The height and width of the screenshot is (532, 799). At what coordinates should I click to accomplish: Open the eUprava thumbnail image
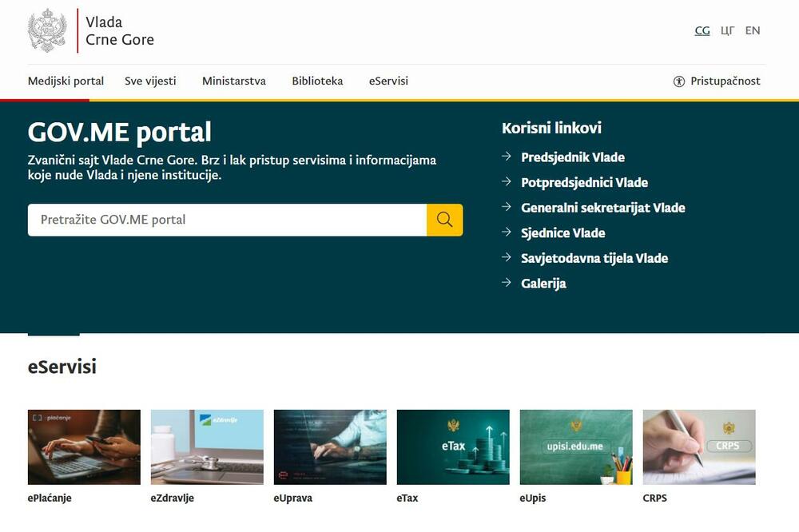tap(329, 446)
